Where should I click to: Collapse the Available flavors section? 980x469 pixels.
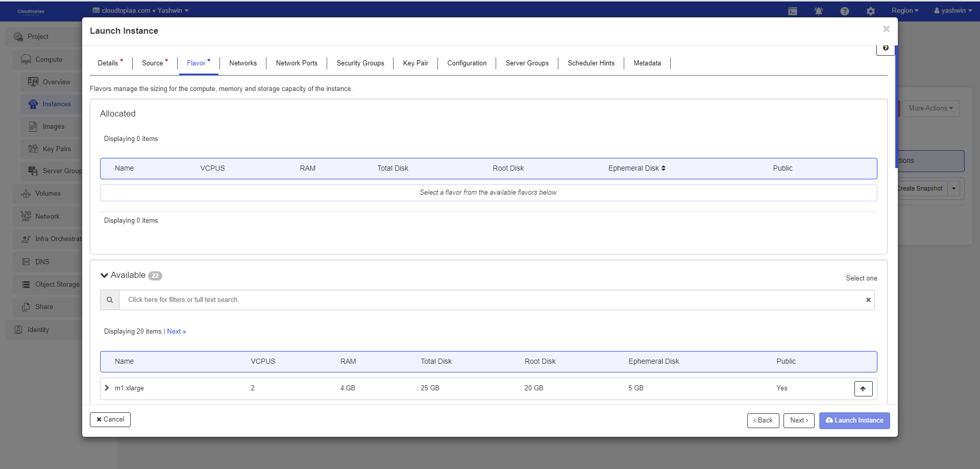(105, 275)
